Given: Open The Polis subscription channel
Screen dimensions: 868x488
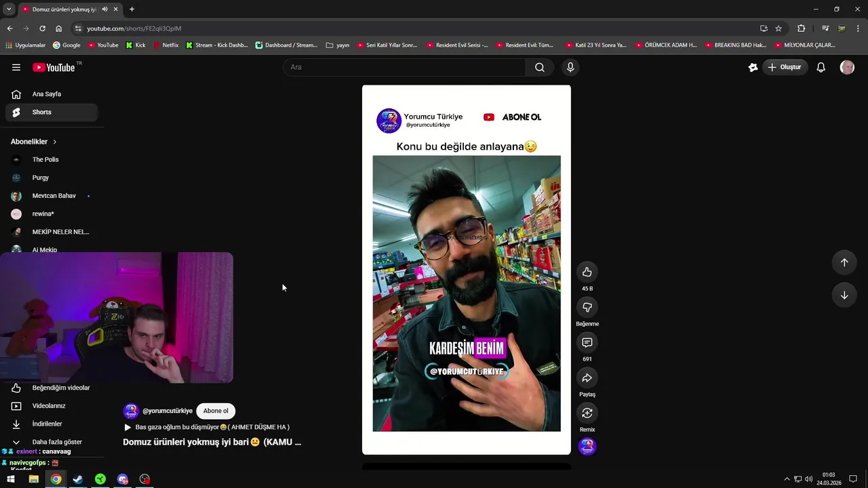Looking at the screenshot, I should tap(52, 159).
